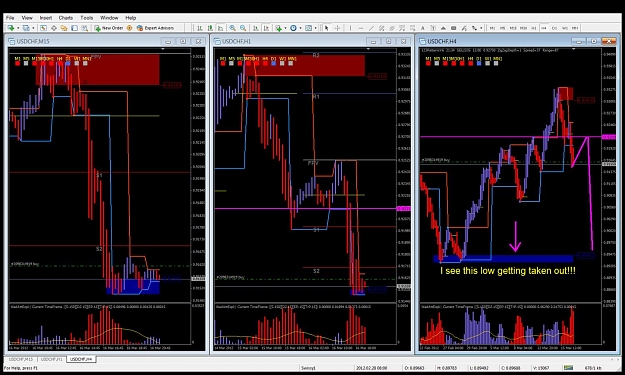Select the Text 'A' drawing tool
625x375 pixels.
(423, 28)
